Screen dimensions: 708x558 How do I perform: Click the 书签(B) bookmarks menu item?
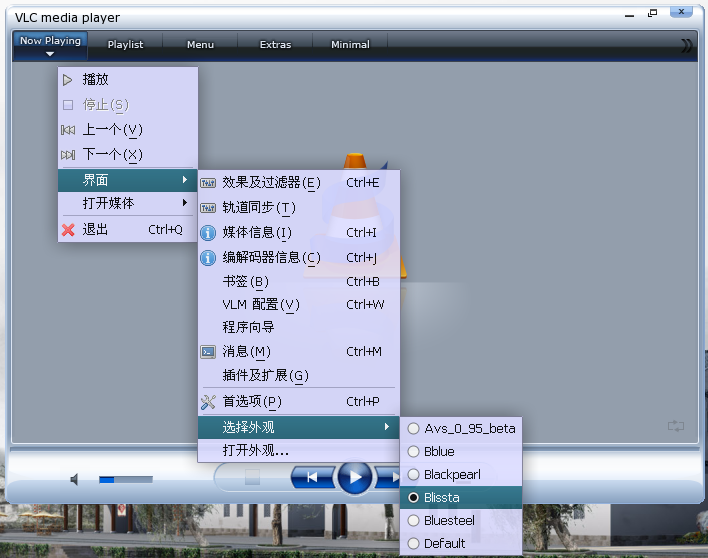click(298, 282)
